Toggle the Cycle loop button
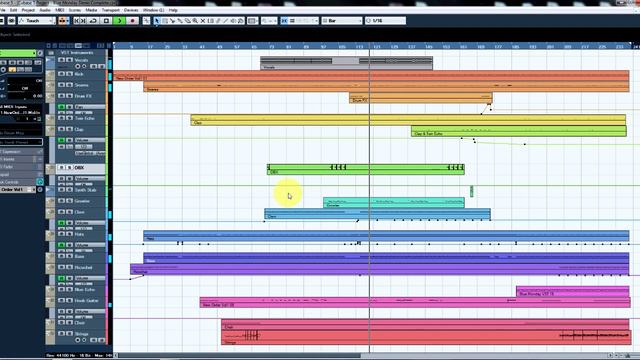The height and width of the screenshot is (360, 640). click(x=93, y=20)
